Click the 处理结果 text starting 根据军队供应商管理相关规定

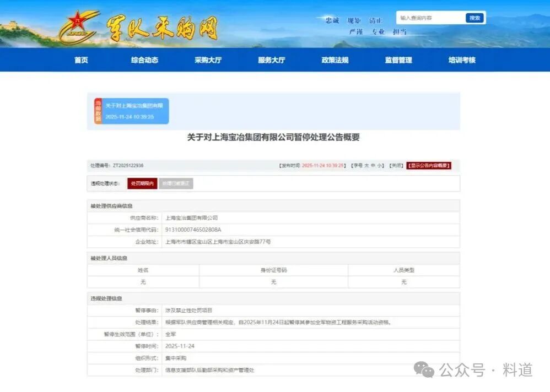point(278,322)
